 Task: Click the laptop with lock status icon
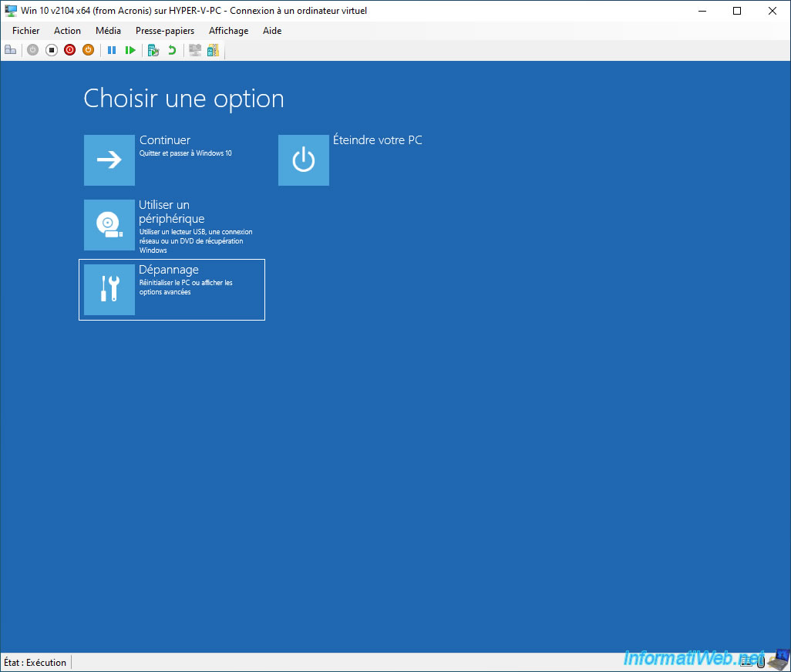[x=779, y=660]
